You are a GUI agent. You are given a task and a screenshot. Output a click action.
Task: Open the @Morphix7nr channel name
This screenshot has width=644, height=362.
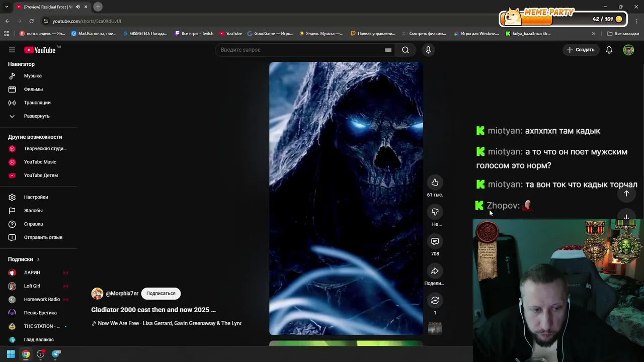coord(122,294)
